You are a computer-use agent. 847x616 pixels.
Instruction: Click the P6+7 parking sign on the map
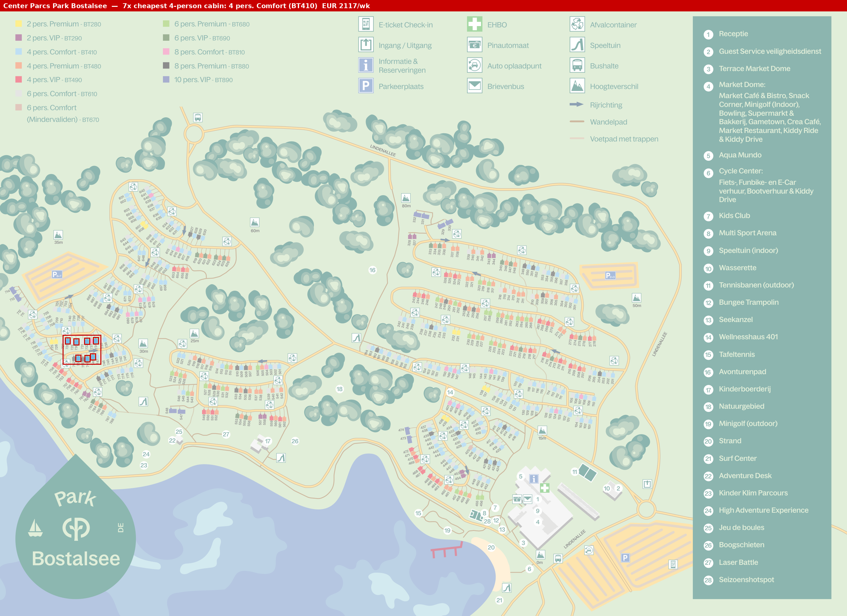tap(57, 274)
